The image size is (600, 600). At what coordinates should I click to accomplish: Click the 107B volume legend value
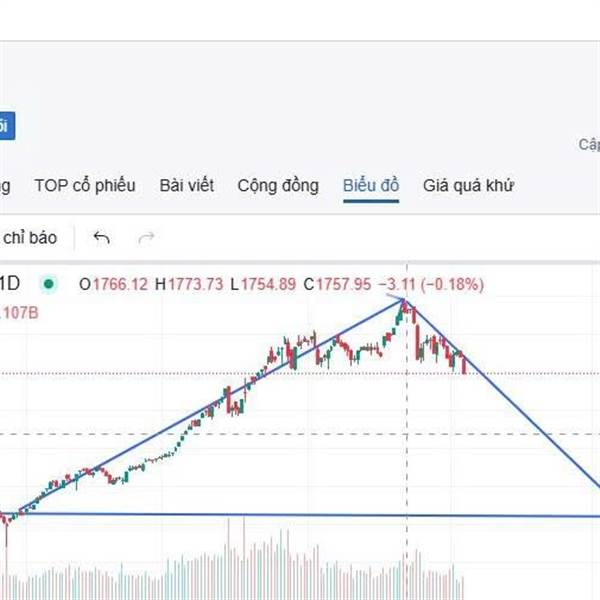click(x=20, y=311)
